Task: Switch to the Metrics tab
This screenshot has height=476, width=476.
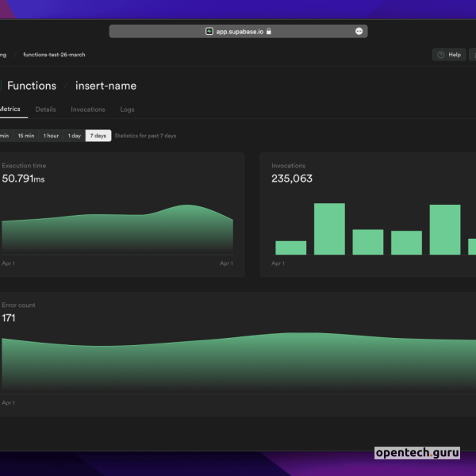Action: tap(10, 109)
